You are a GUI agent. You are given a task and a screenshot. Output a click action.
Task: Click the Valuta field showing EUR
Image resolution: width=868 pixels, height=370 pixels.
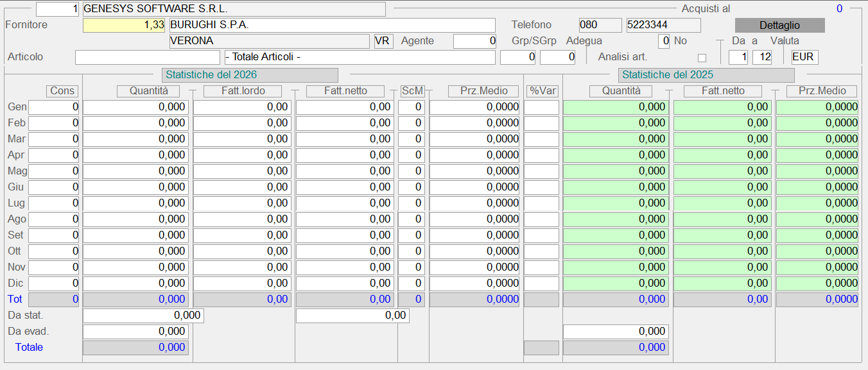pyautogui.click(x=804, y=58)
